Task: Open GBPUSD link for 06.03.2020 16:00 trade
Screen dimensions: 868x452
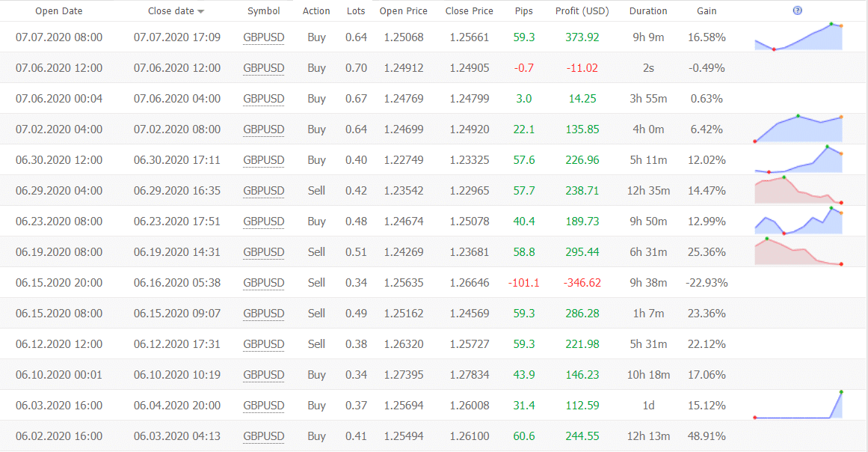Action: (x=263, y=406)
